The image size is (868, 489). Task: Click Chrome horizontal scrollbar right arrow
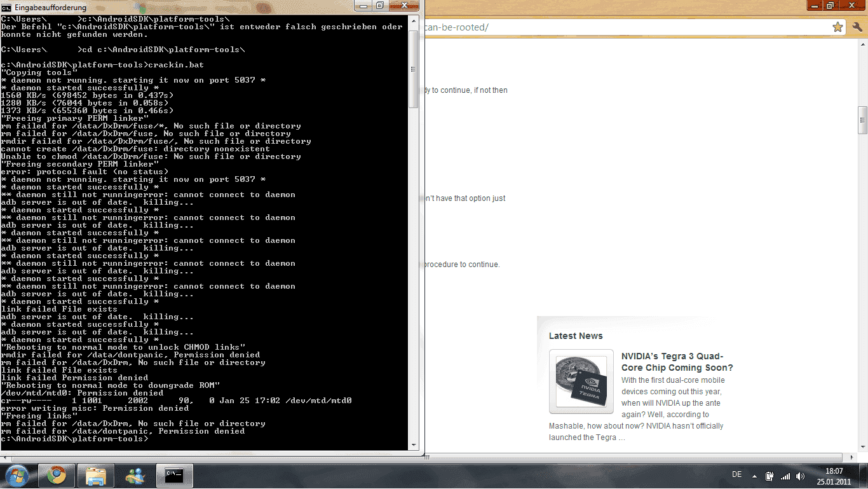pyautogui.click(x=851, y=457)
